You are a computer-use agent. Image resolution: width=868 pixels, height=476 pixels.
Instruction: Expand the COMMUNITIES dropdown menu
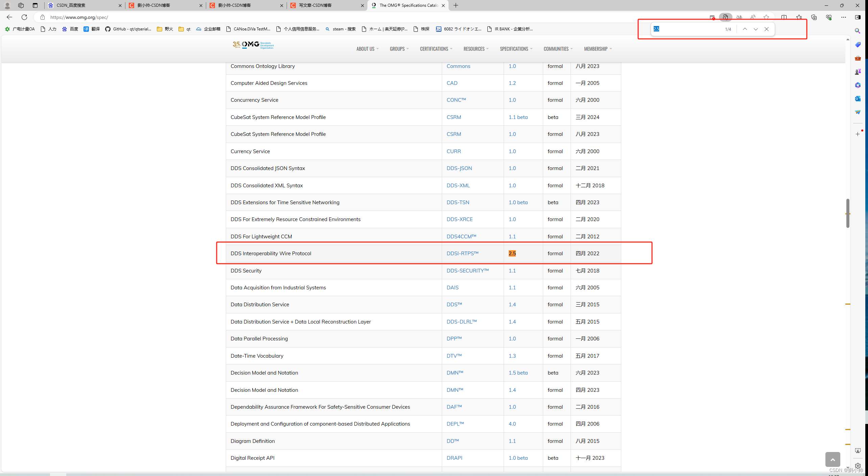coord(558,49)
